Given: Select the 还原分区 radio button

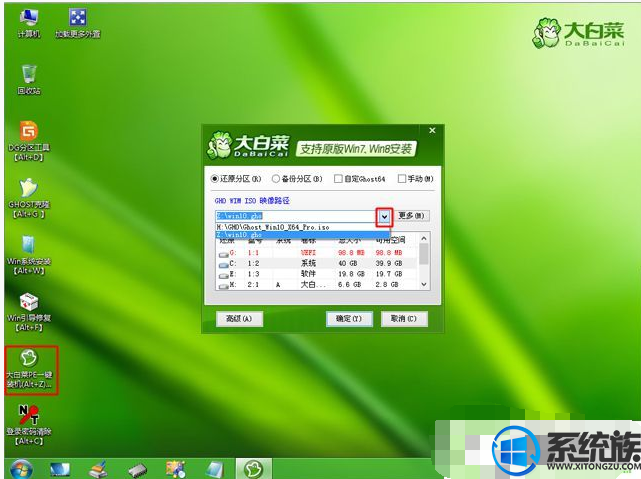Looking at the screenshot, I should pos(213,179).
